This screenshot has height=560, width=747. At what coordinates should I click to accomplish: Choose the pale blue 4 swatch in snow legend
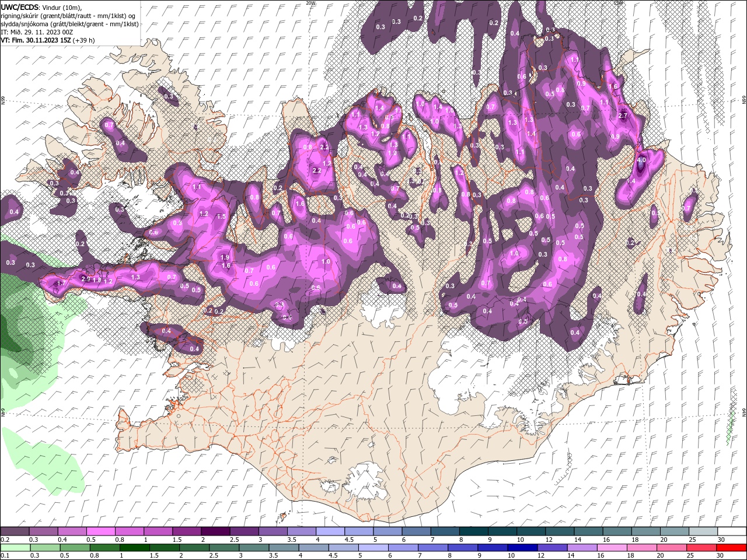point(329,531)
